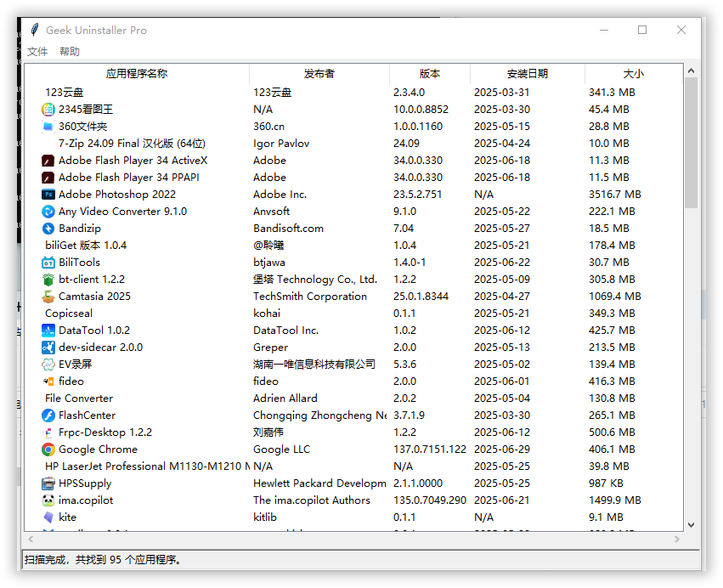Select the Copicseal entry
Image resolution: width=723 pixels, height=588 pixels.
(69, 314)
